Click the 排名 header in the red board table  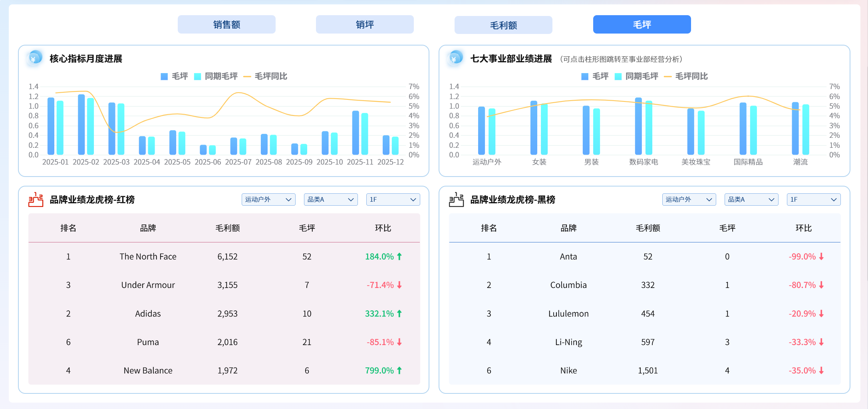tap(68, 228)
